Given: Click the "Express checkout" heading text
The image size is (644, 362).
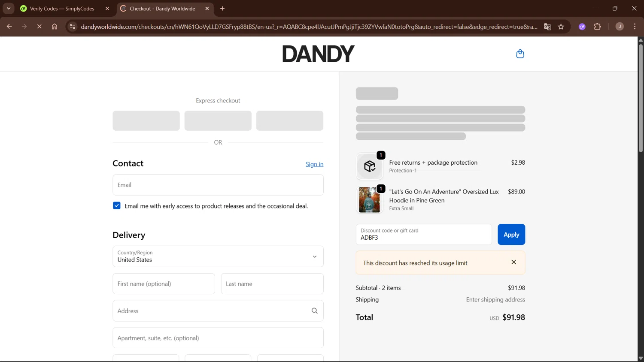Looking at the screenshot, I should 218,100.
